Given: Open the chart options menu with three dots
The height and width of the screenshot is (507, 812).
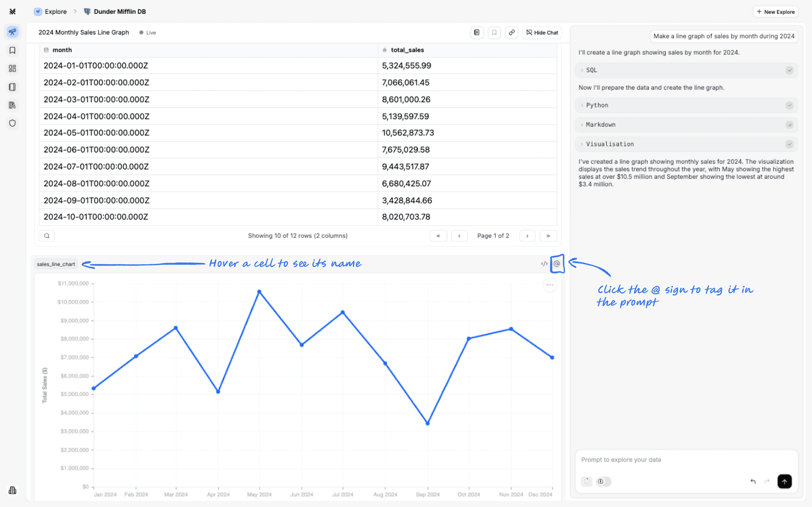Looking at the screenshot, I should tap(550, 285).
